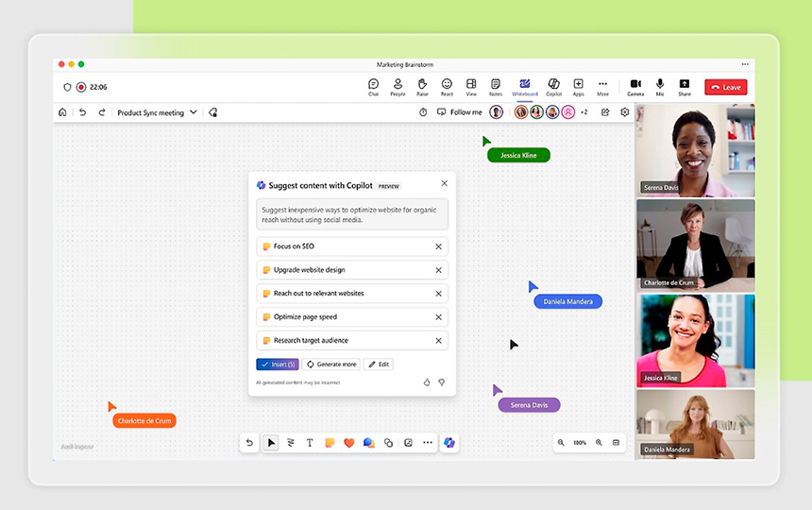Click the shield privacy icon
812x510 pixels.
pyautogui.click(x=67, y=87)
